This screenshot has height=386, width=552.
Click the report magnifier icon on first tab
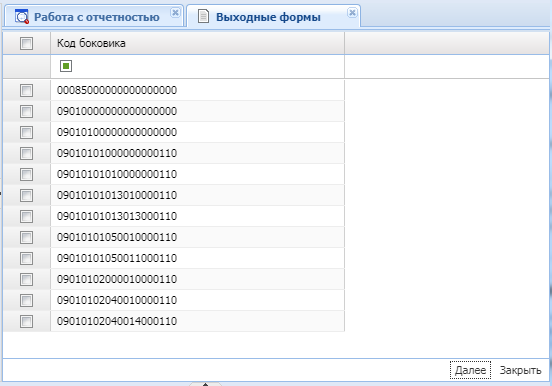pyautogui.click(x=22, y=17)
